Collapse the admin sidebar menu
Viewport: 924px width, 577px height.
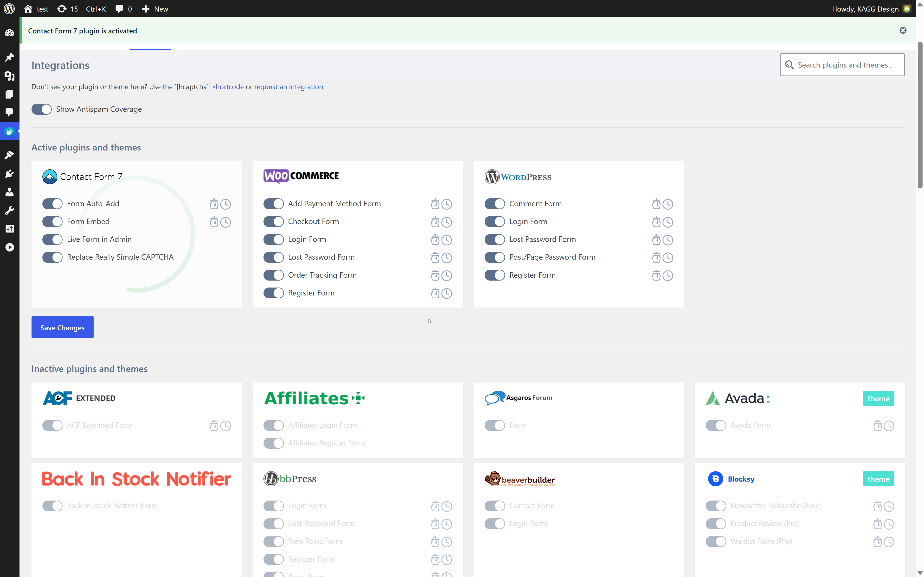click(10, 247)
